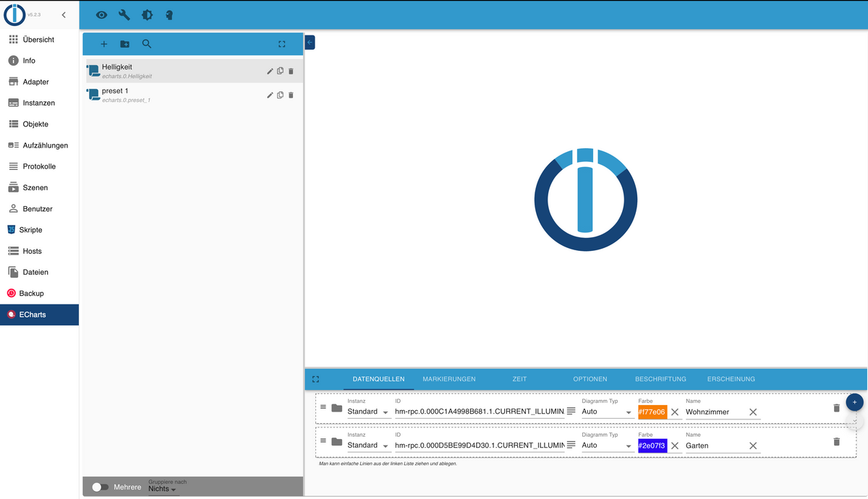Click the eye icon in the top bar
This screenshot has width=868, height=499.
click(x=102, y=14)
